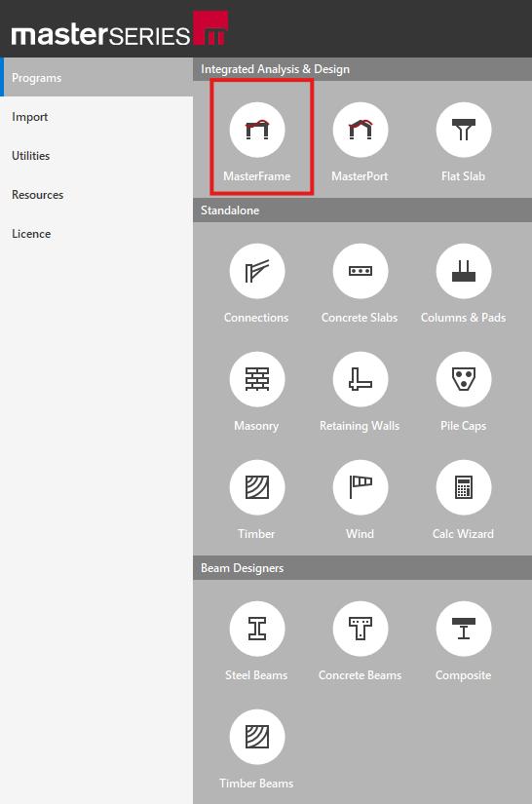Screen dimensions: 532x804
Task: Click the Masonry text label
Action: [256, 426]
